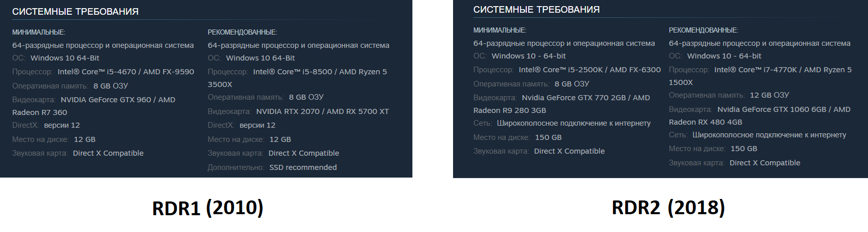868x232 pixels.
Task: Click the SSD recommended note
Action: pyautogui.click(x=303, y=167)
